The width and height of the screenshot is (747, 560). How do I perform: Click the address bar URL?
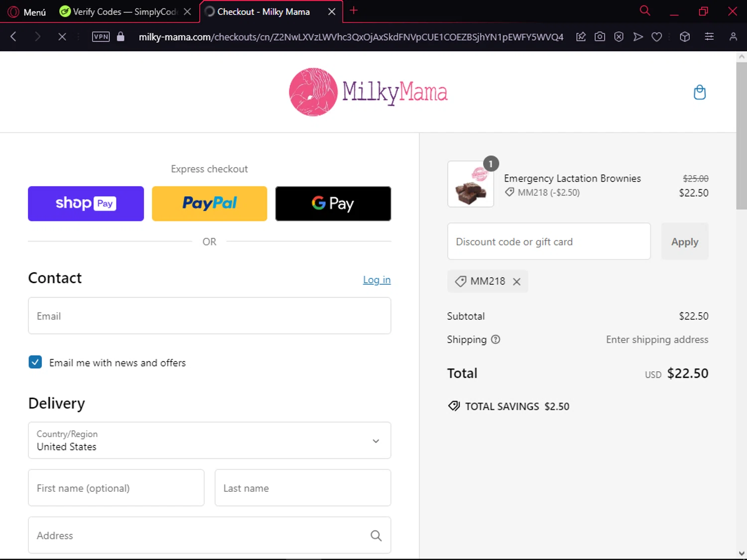pyautogui.click(x=351, y=37)
